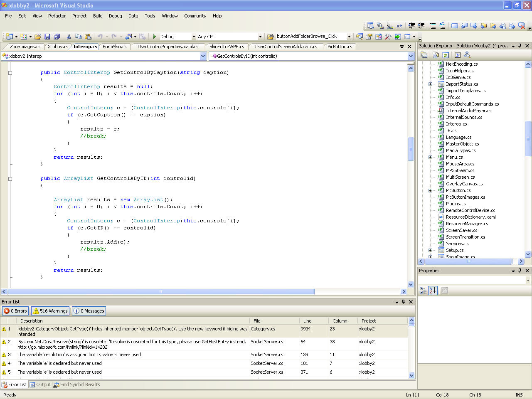Toggle auto-hide pin on Error List
This screenshot has height=399, width=532.
click(x=403, y=302)
